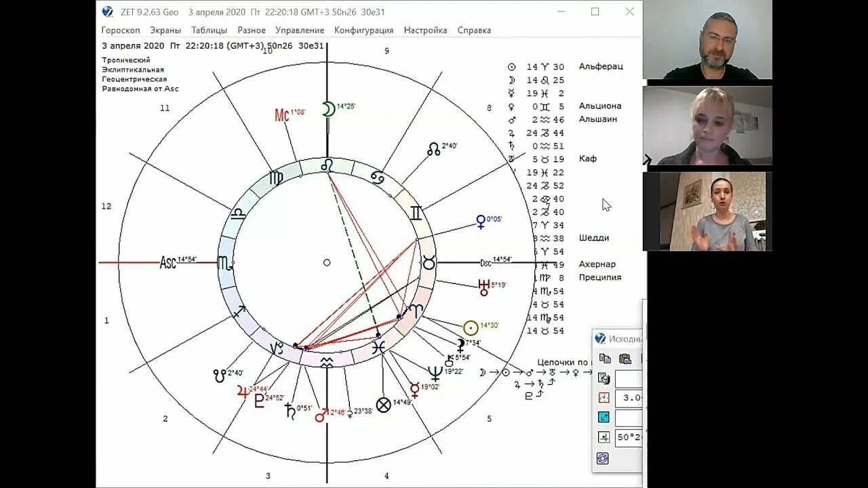The height and width of the screenshot is (488, 868).
Task: Click the Aquarius sign on zodiac ring
Action: point(327,361)
